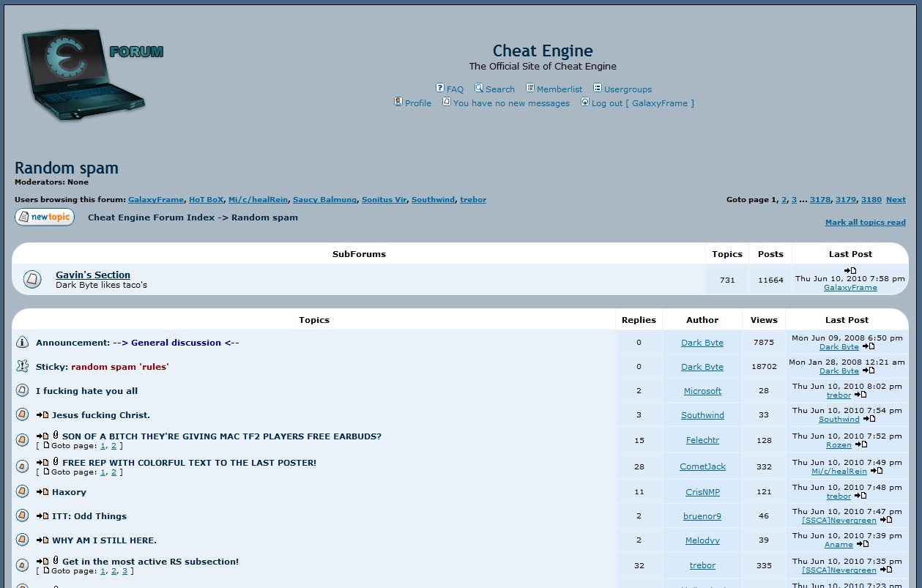Open the Cheat Engine Forum Index breadcrumb
The height and width of the screenshot is (588, 922).
152,217
